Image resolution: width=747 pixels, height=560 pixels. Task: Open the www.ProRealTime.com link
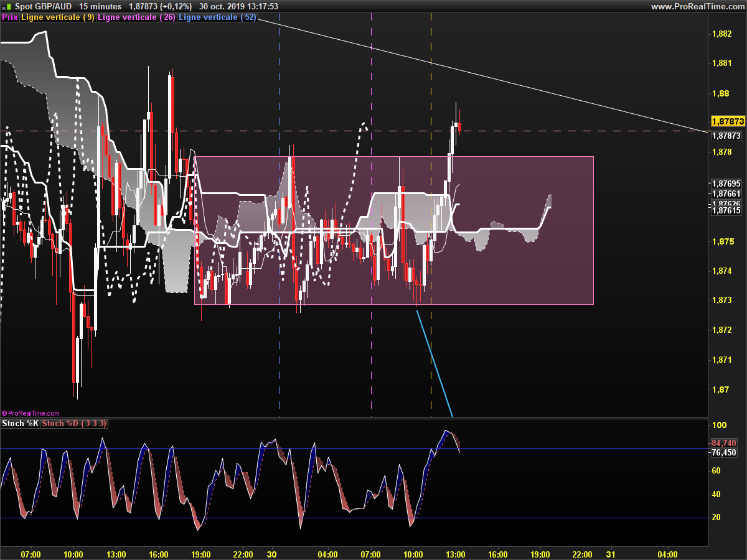tap(697, 6)
